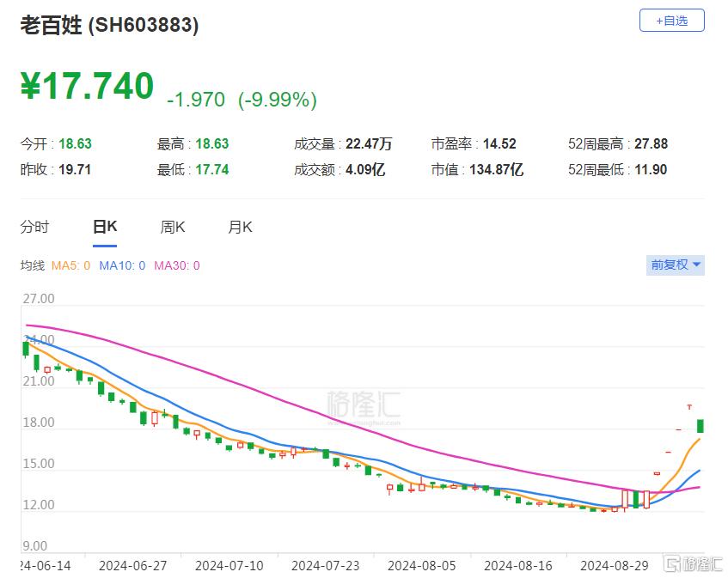Click the 27.00 price axis label
Image resolution: width=728 pixels, height=578 pixels.
(39, 299)
